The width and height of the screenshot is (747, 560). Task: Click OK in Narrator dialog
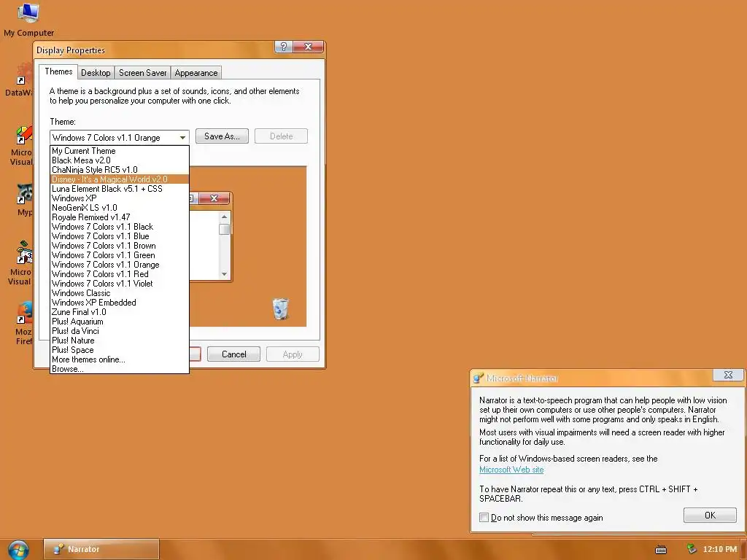coord(710,516)
